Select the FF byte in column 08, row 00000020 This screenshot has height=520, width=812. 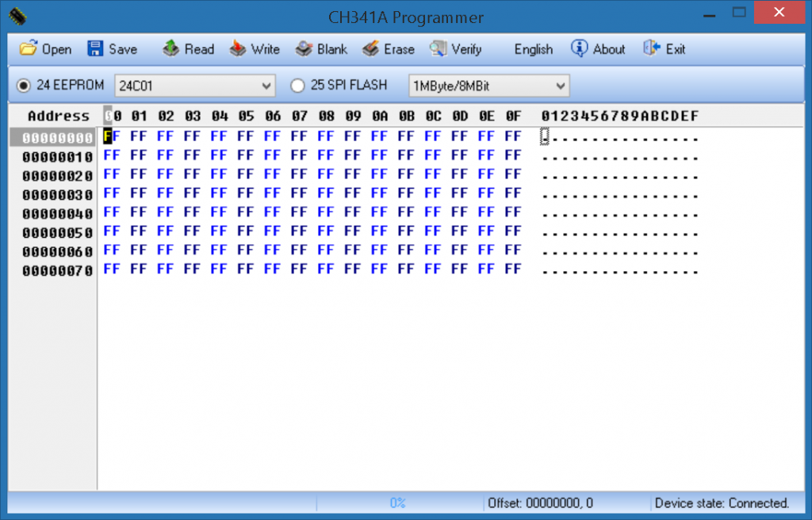(x=326, y=174)
